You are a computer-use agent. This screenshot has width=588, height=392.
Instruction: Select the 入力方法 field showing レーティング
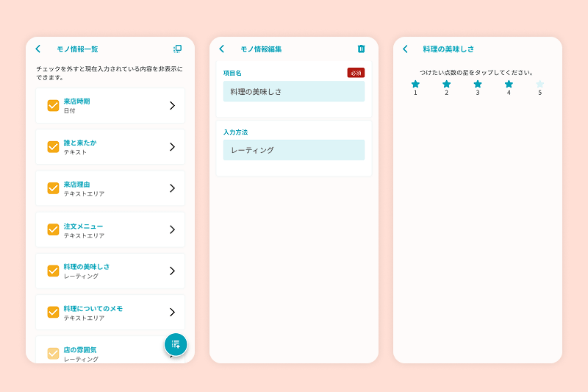(293, 150)
